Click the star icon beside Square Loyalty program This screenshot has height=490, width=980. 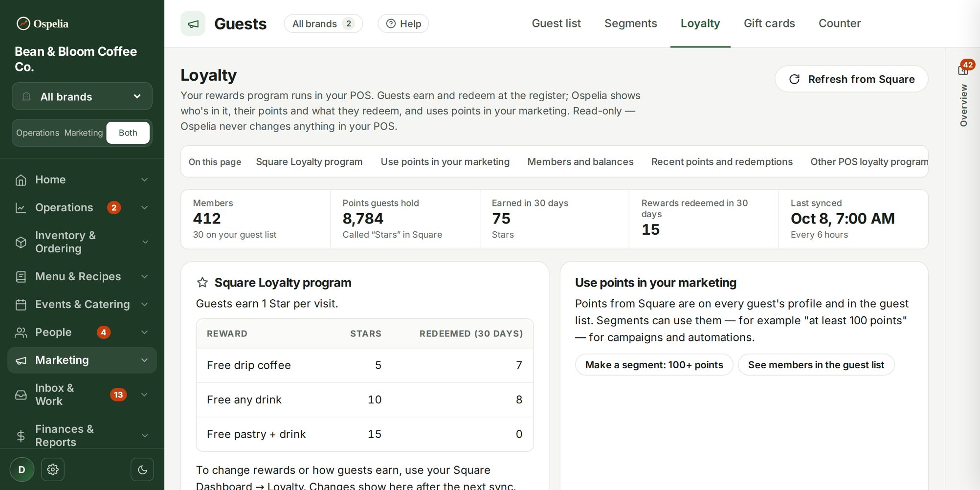tap(202, 283)
